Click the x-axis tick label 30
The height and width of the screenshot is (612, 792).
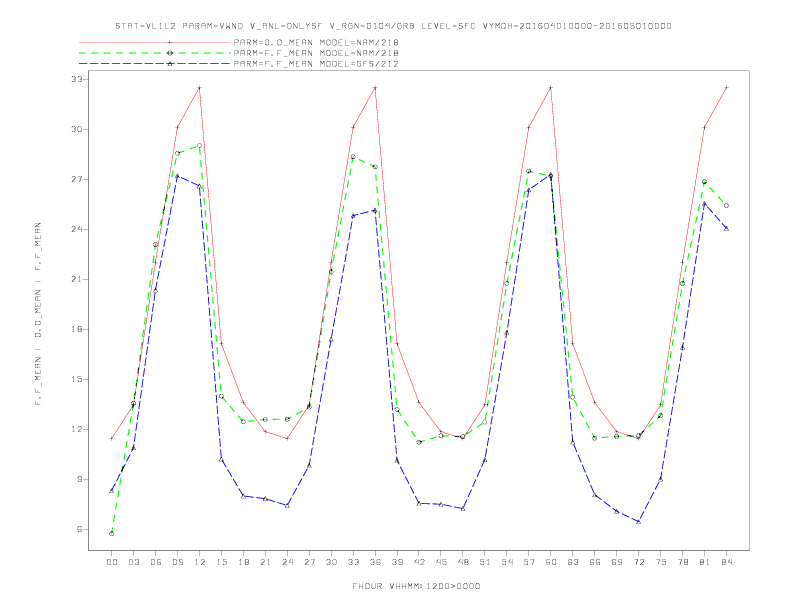pos(331,562)
